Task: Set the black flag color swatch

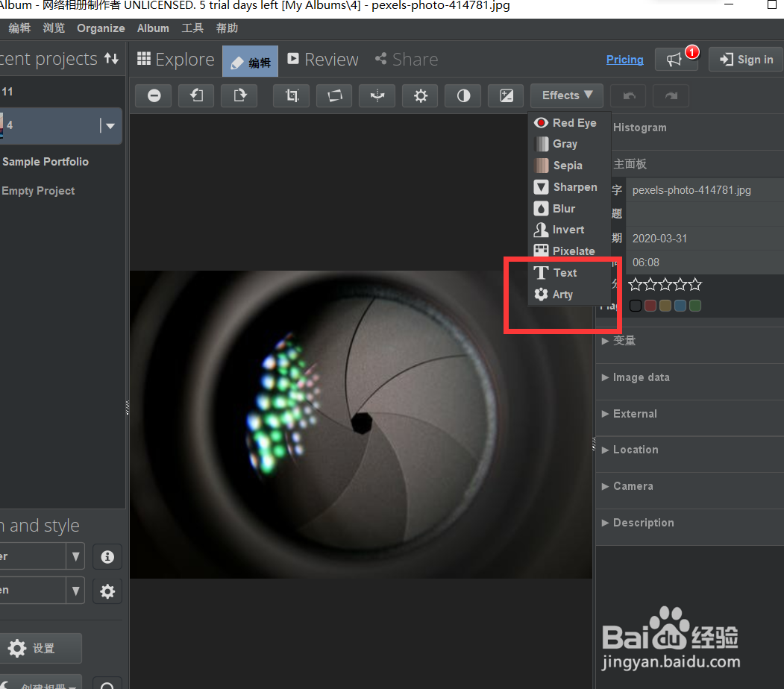Action: click(x=635, y=306)
